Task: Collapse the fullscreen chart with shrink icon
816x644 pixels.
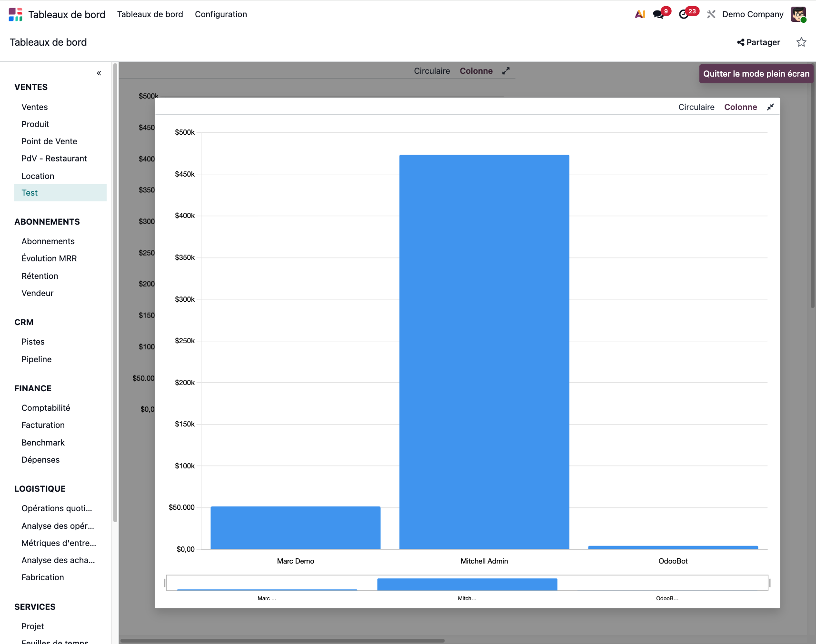Action: point(770,107)
